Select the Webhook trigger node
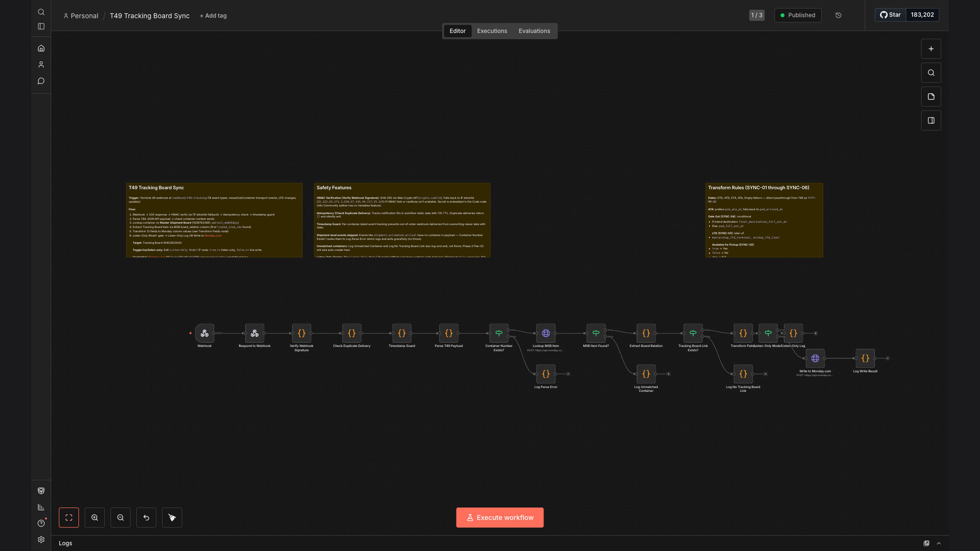 [205, 333]
